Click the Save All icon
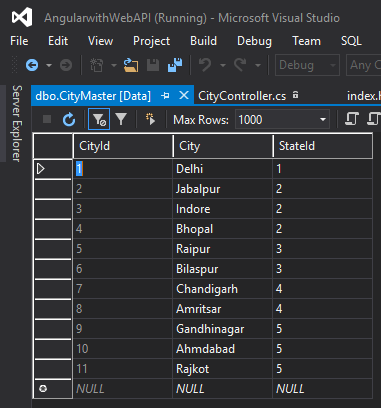This screenshot has width=381, height=408. point(175,65)
